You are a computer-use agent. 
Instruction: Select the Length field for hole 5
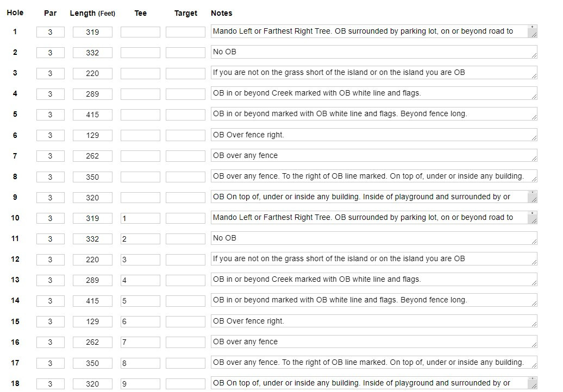point(92,115)
